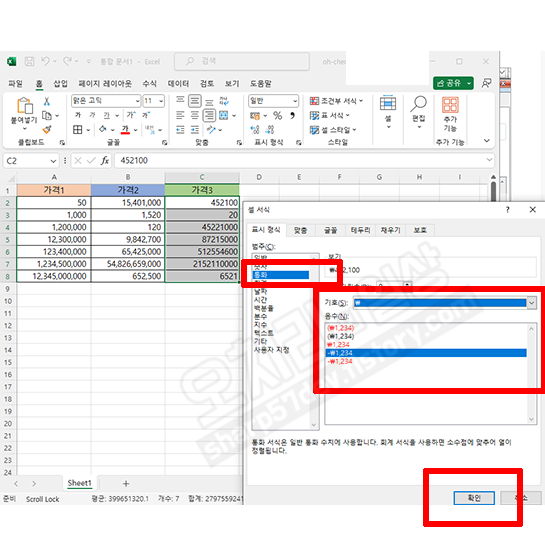Open the comments icon beside 공유

[x=486, y=83]
